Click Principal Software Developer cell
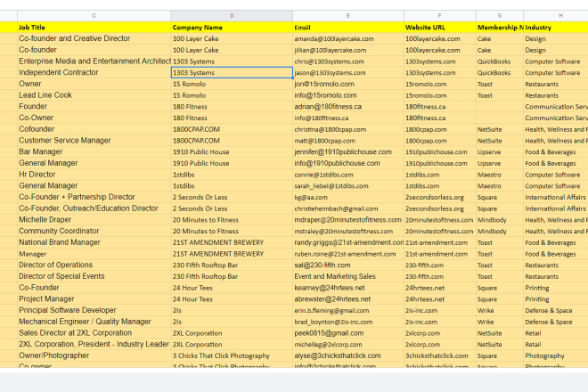 94,310
